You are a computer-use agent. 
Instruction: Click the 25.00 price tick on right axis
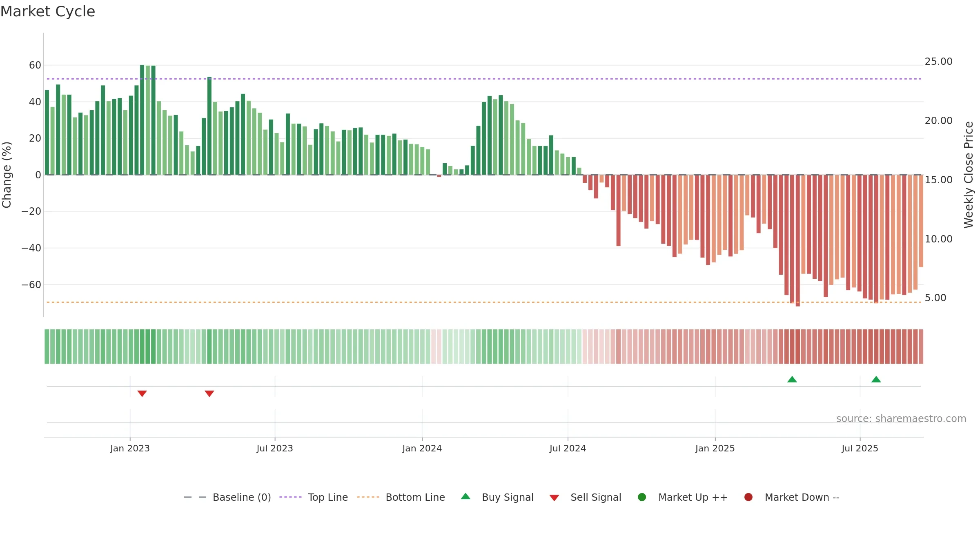click(938, 62)
